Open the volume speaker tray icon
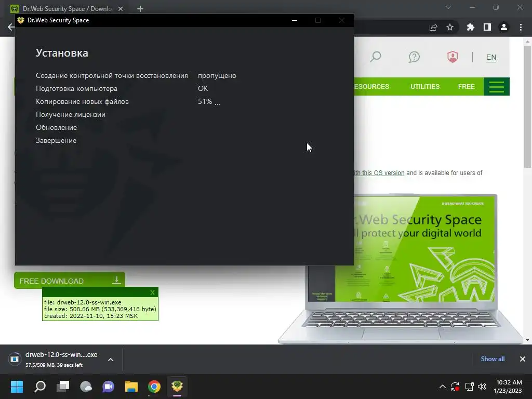Viewport: 532px width, 399px height. (x=482, y=387)
